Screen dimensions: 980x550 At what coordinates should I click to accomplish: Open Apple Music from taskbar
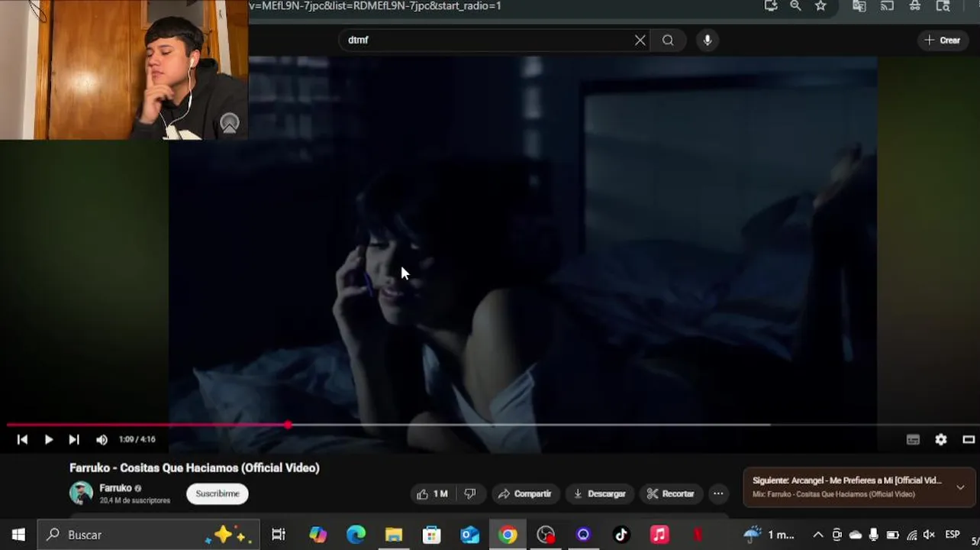click(x=659, y=535)
